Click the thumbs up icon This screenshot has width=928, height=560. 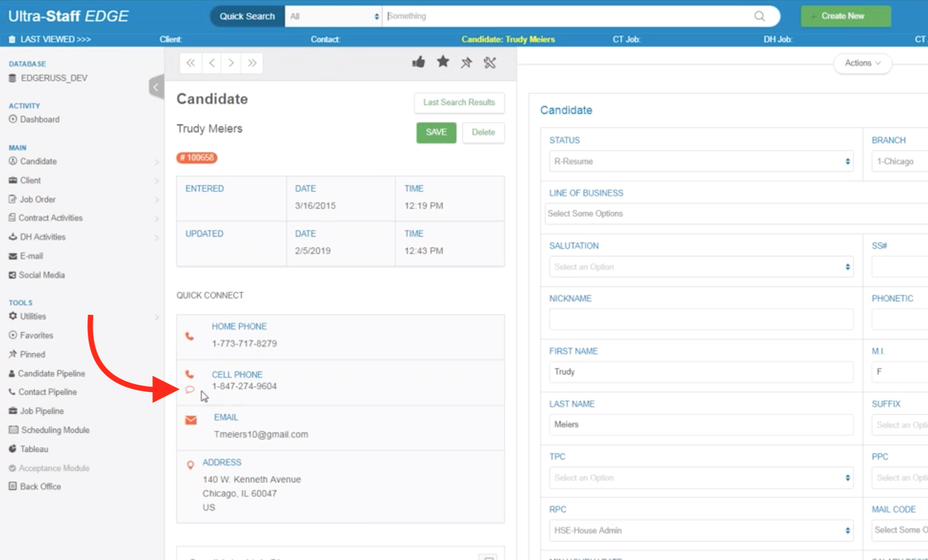coord(418,62)
